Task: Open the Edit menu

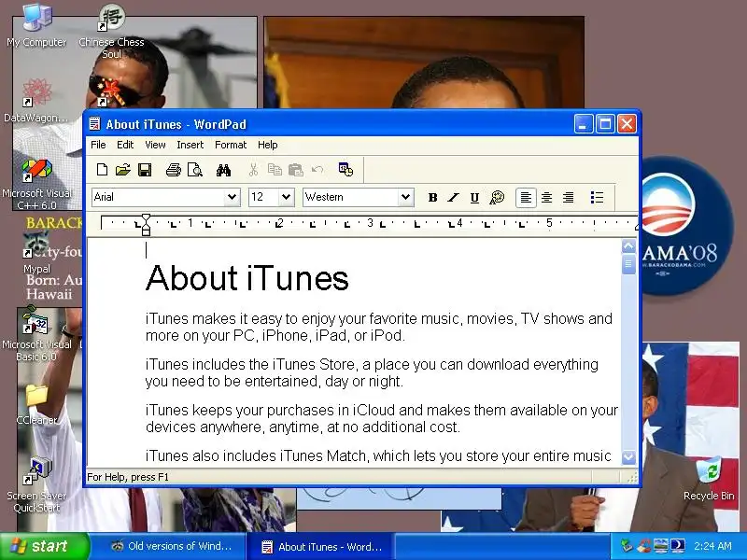Action: pyautogui.click(x=125, y=145)
